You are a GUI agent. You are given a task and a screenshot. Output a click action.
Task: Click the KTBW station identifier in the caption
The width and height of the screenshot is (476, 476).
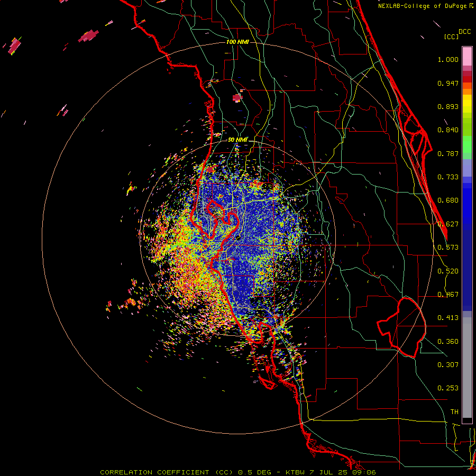click(x=296, y=472)
